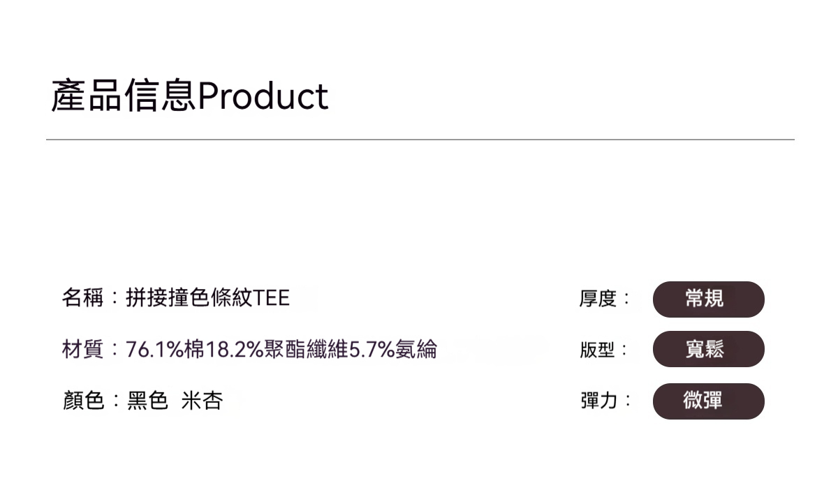
Task: Click the 厚度 label
Action: click(x=598, y=299)
